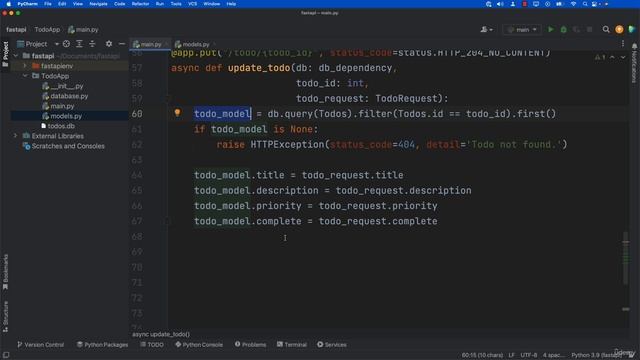Click the Code With Me people icon
This screenshot has height=360, width=640.
pos(486,29)
